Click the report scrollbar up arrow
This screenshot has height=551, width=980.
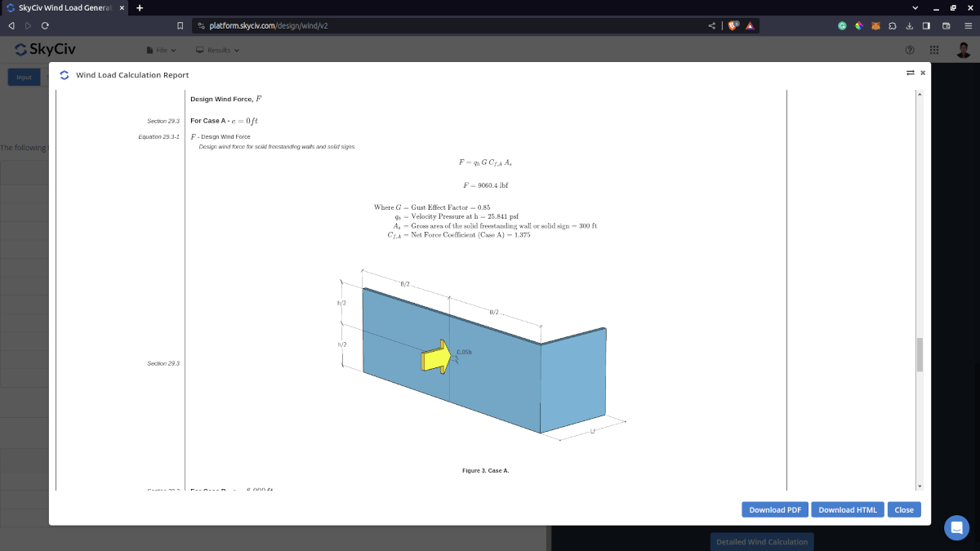tap(920, 95)
